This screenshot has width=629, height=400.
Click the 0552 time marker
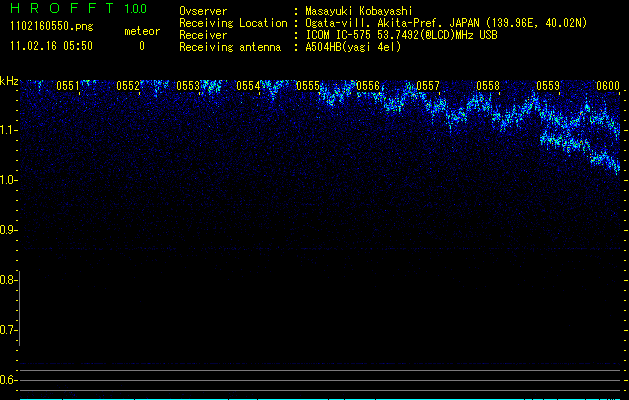pyautogui.click(x=128, y=86)
